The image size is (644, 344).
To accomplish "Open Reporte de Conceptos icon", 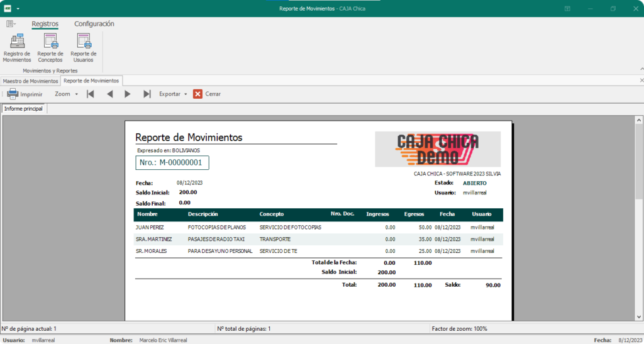I will pos(50,48).
